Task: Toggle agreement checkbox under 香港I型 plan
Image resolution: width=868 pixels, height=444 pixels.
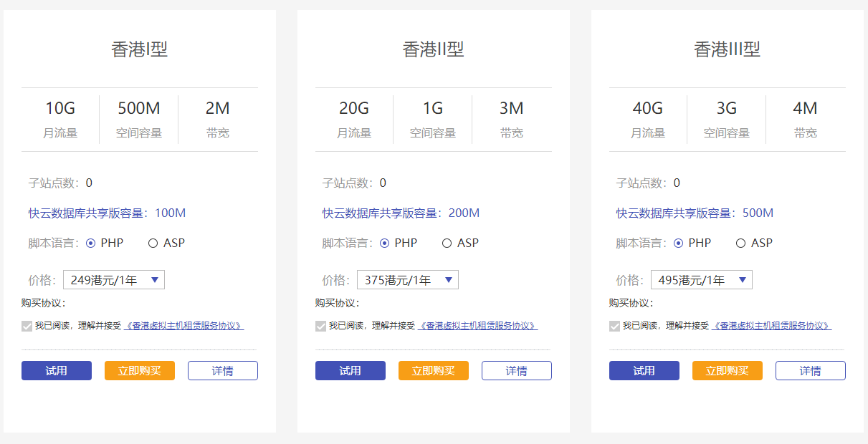Action: pyautogui.click(x=27, y=327)
